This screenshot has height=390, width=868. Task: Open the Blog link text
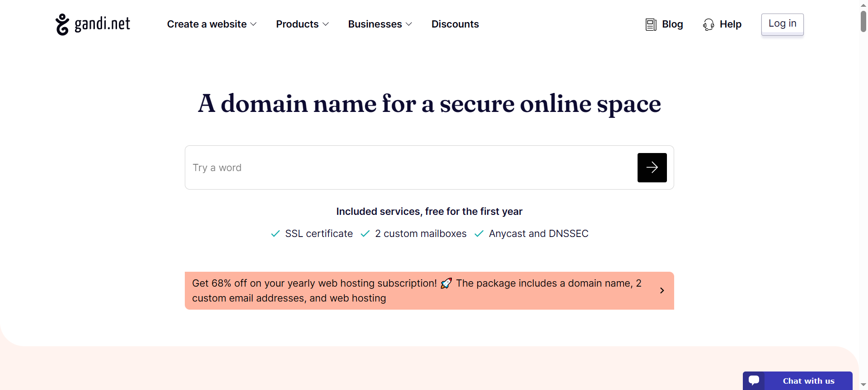point(672,24)
